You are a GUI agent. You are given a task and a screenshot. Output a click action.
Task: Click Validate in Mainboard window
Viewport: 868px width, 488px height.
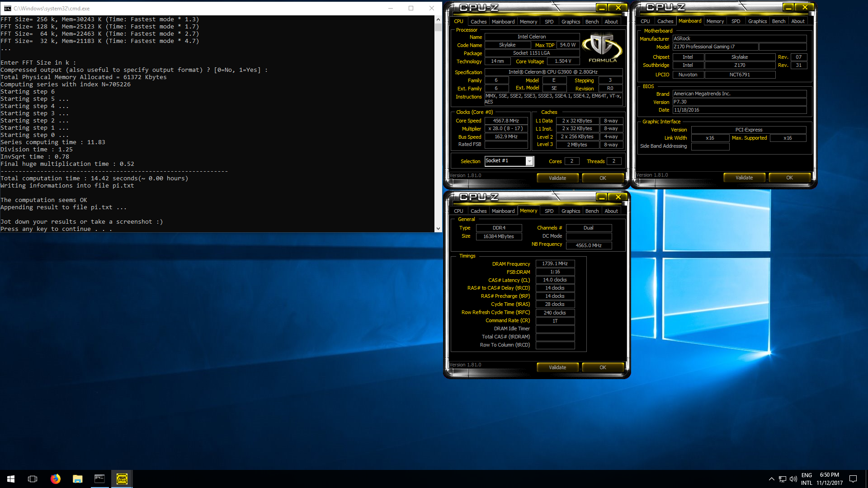pos(744,178)
